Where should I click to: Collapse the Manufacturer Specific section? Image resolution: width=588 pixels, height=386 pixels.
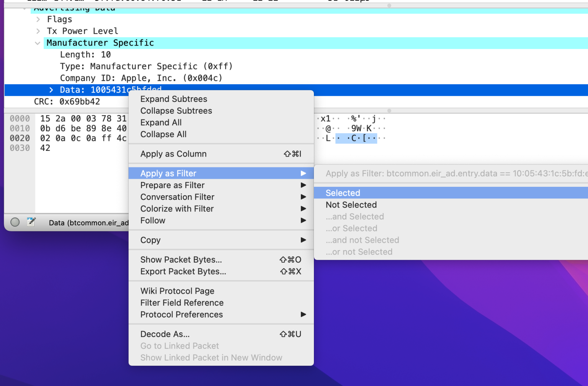point(38,43)
